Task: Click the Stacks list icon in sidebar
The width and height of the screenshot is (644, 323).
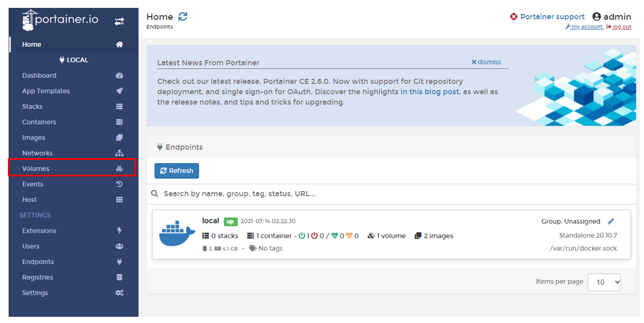Action: click(x=119, y=106)
